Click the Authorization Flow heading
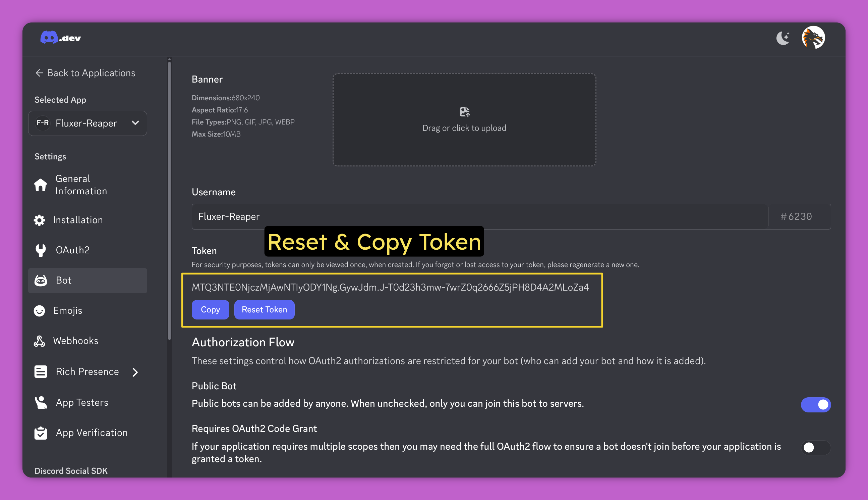 coord(243,342)
